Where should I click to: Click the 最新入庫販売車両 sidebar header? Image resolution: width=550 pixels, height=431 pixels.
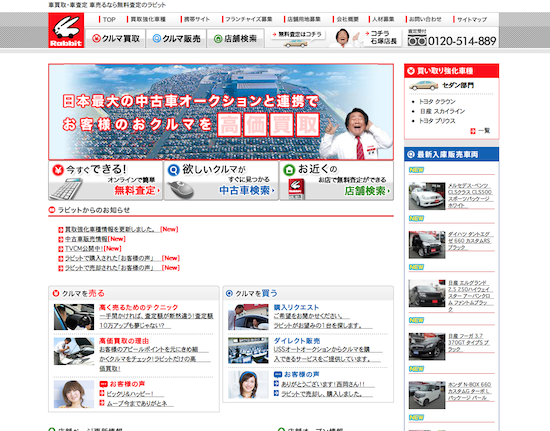pyautogui.click(x=451, y=154)
